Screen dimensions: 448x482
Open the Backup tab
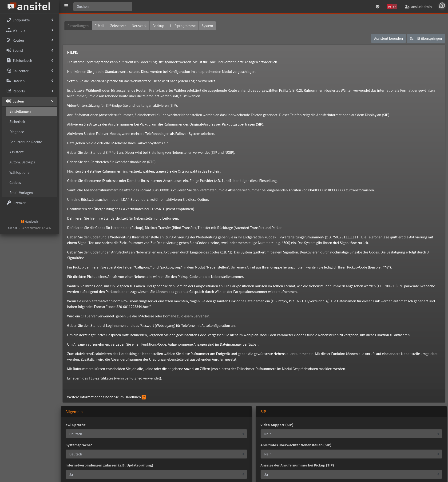click(x=158, y=26)
